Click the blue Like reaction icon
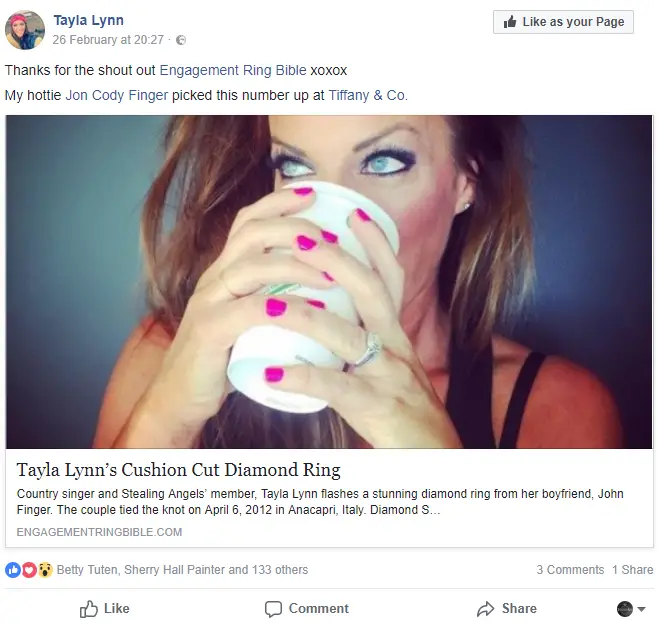 click(13, 570)
